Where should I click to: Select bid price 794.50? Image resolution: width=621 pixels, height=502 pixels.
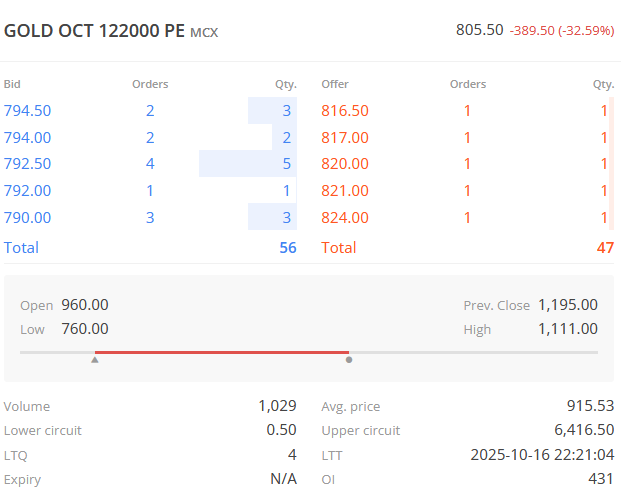[x=28, y=111]
